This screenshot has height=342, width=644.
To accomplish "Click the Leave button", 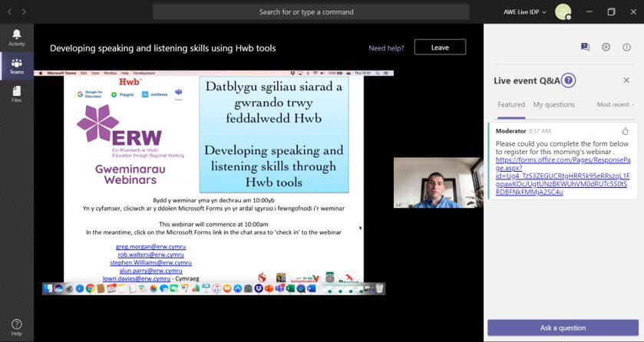I will click(440, 47).
